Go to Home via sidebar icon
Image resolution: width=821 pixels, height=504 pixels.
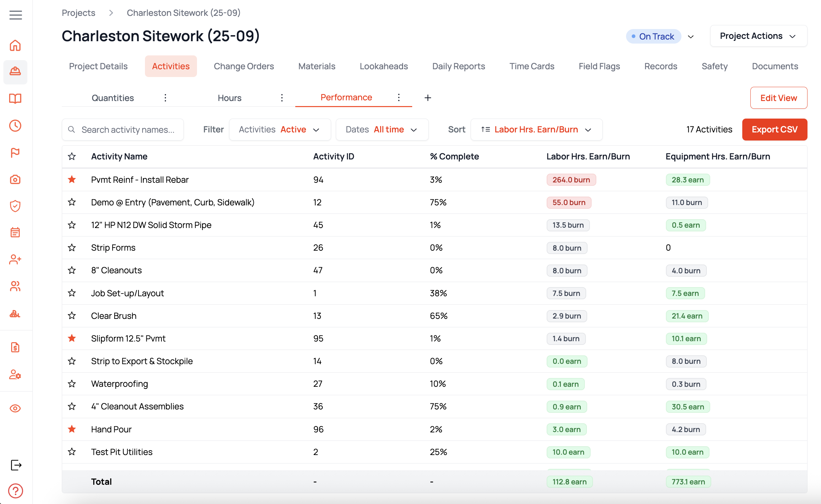15,45
